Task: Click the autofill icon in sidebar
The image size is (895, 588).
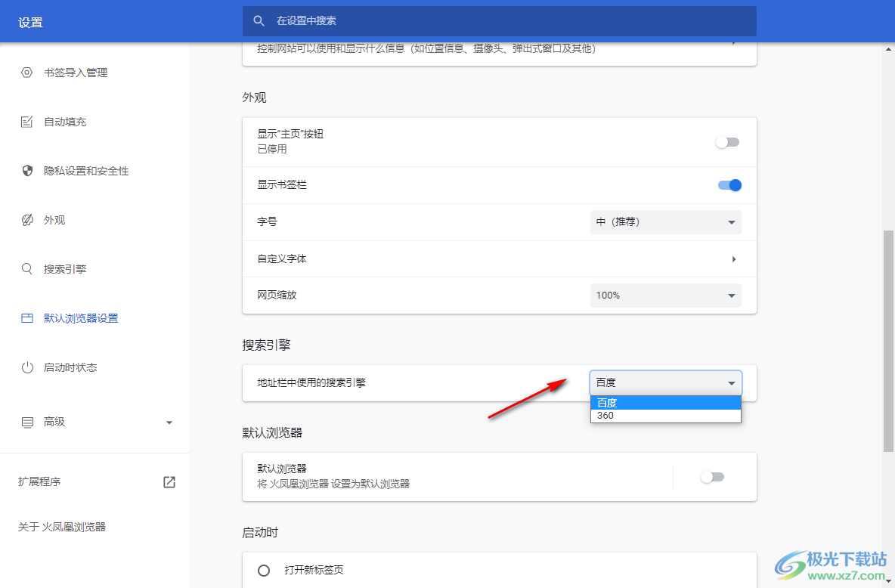Action: pyautogui.click(x=26, y=122)
